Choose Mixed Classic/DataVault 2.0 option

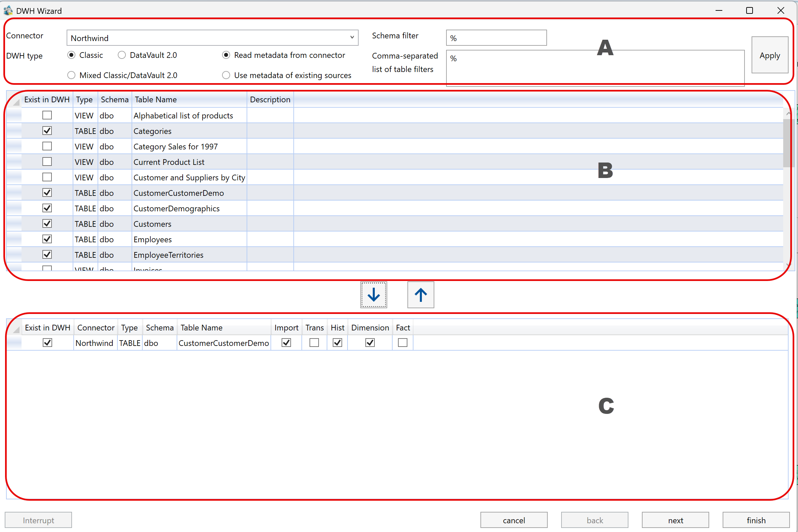(71, 75)
